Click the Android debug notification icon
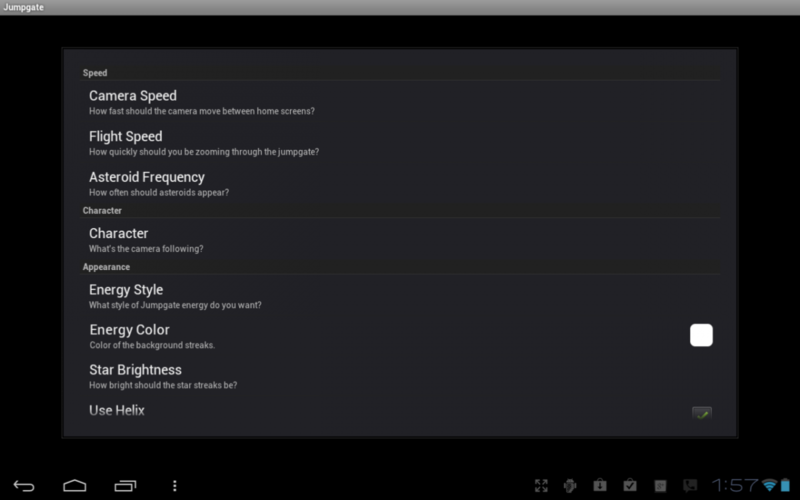Screen dimensions: 800x500 tap(570, 485)
